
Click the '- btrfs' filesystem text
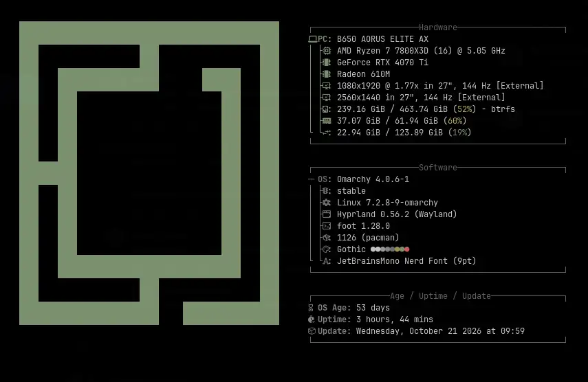pyautogui.click(x=499, y=109)
